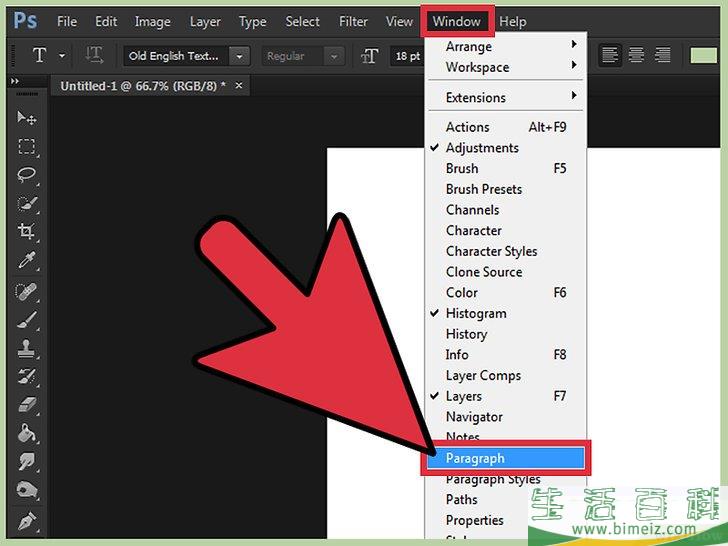
Task: Expand the toolbar with double arrows
Action: (15, 81)
